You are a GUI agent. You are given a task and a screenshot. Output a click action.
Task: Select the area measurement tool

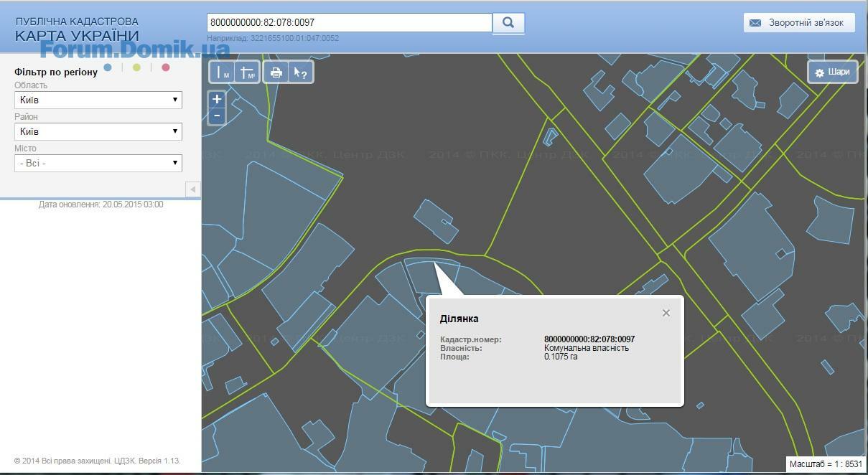[x=248, y=72]
